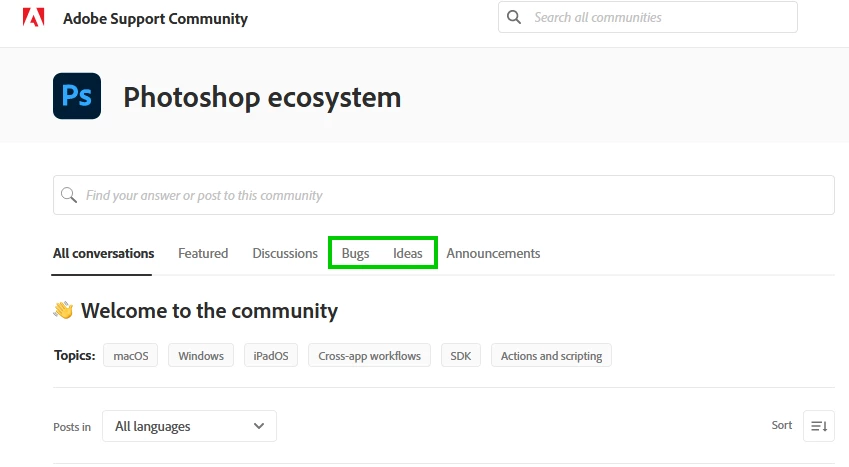Click the Adobe logo icon
Image resolution: width=849 pixels, height=467 pixels.
click(x=33, y=18)
